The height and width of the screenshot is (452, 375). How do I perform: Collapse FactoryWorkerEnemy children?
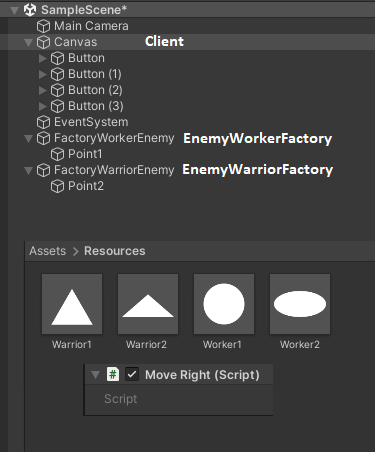click(28, 138)
